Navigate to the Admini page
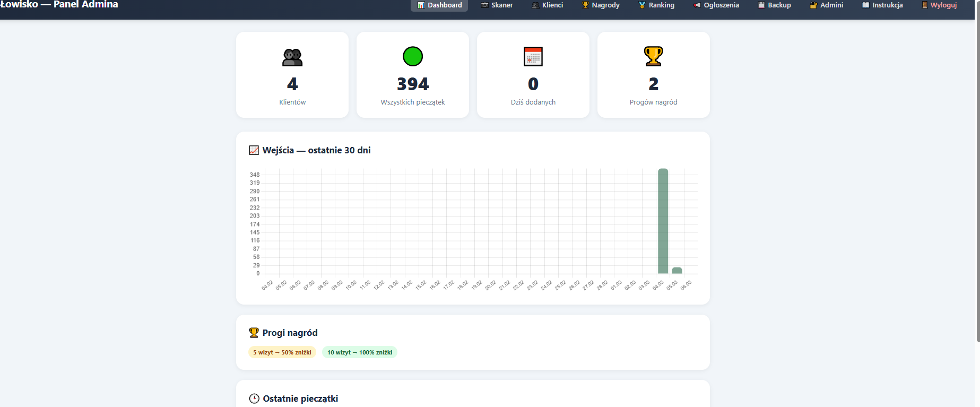The height and width of the screenshot is (407, 980). [827, 5]
